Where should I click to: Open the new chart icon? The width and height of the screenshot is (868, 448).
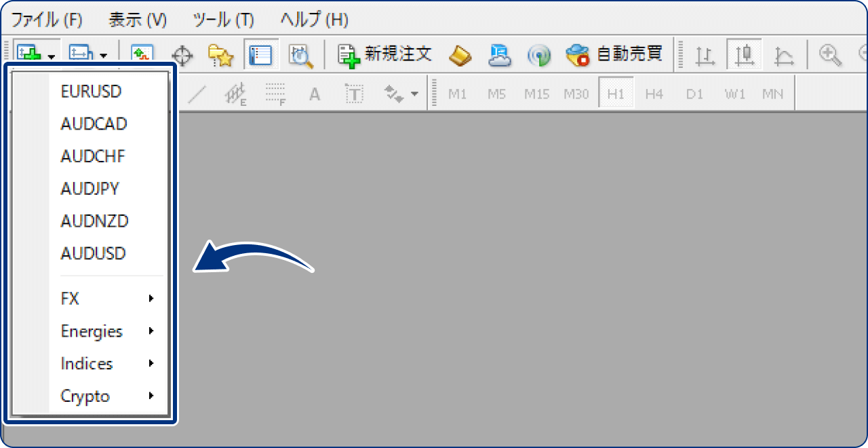(x=28, y=54)
